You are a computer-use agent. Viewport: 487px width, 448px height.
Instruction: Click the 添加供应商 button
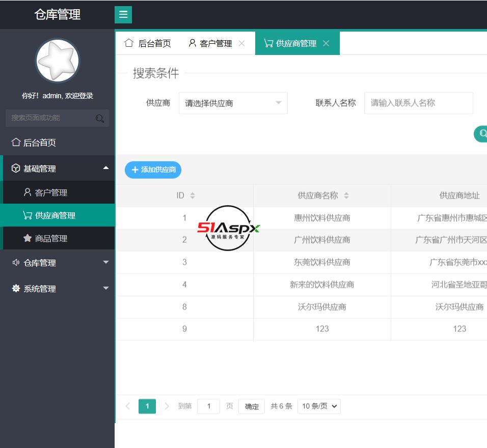tap(153, 170)
